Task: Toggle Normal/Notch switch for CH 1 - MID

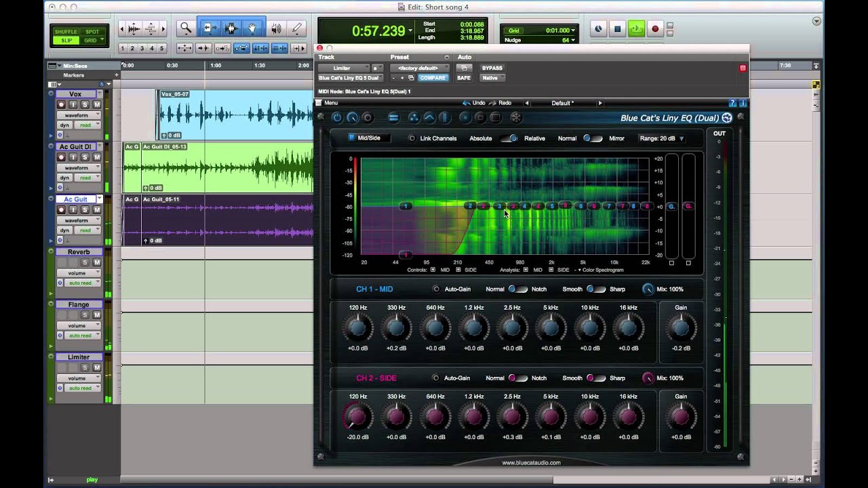Action: coord(518,289)
